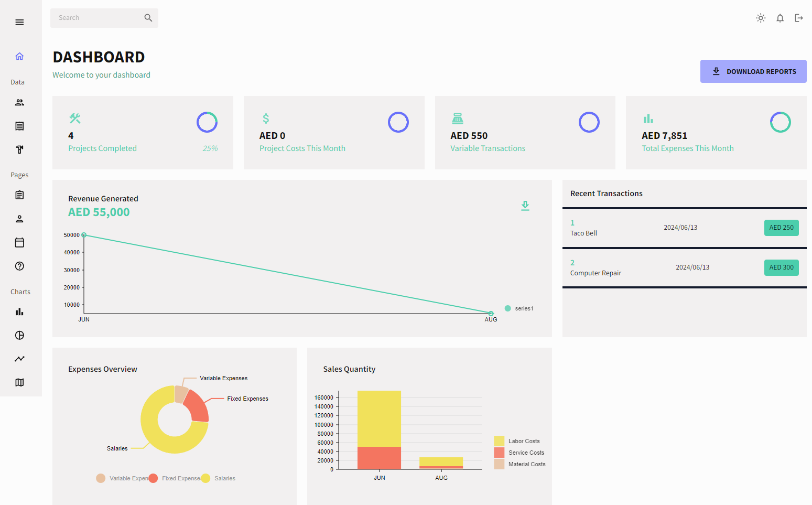Click the search magnifier button

[x=148, y=18]
